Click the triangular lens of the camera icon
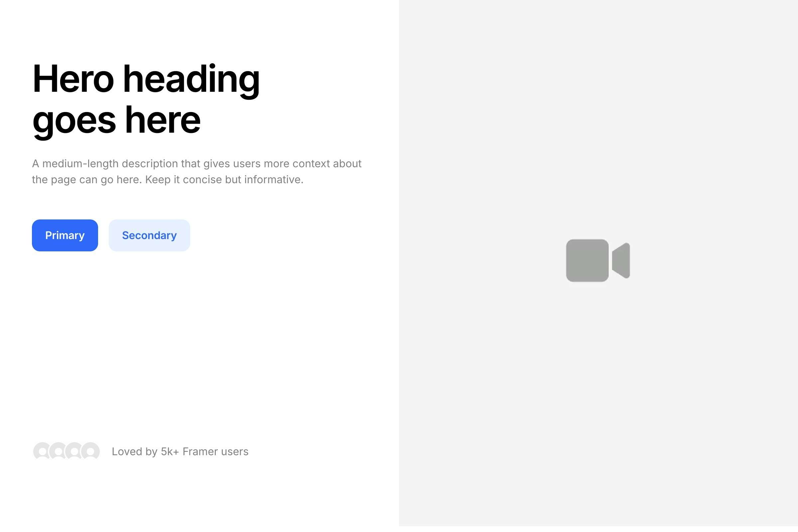798x532 pixels. tap(622, 261)
